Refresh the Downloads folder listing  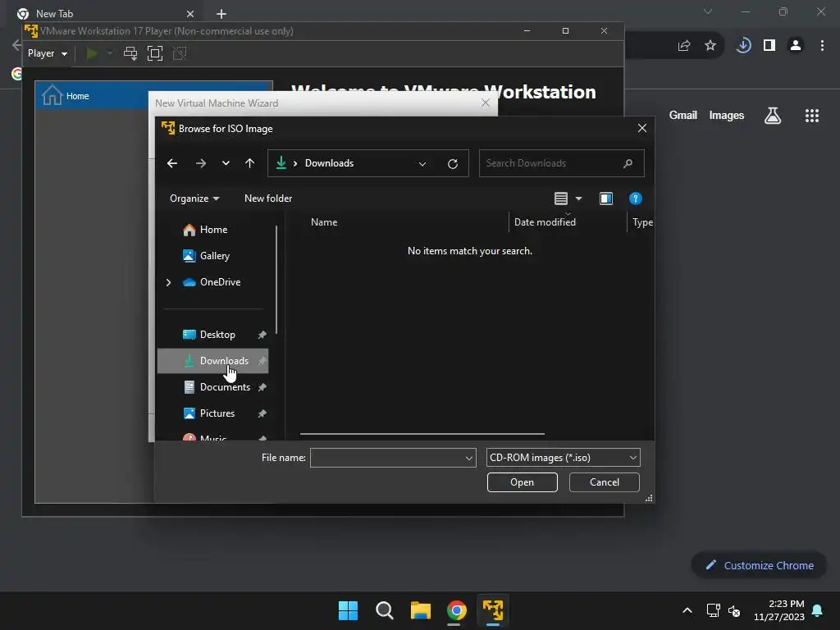click(x=453, y=163)
